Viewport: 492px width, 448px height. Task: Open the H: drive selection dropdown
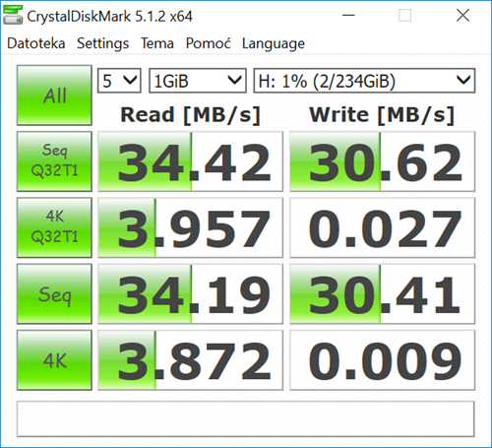[x=364, y=81]
